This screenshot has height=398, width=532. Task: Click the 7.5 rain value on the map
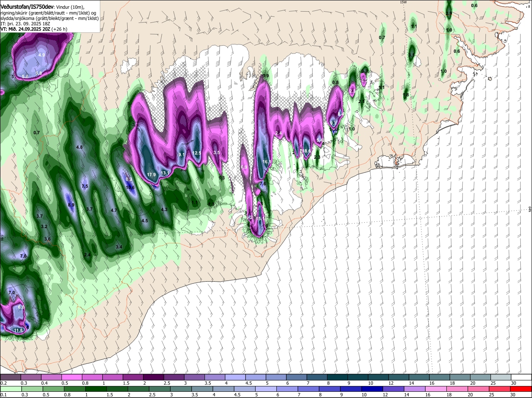click(85, 187)
